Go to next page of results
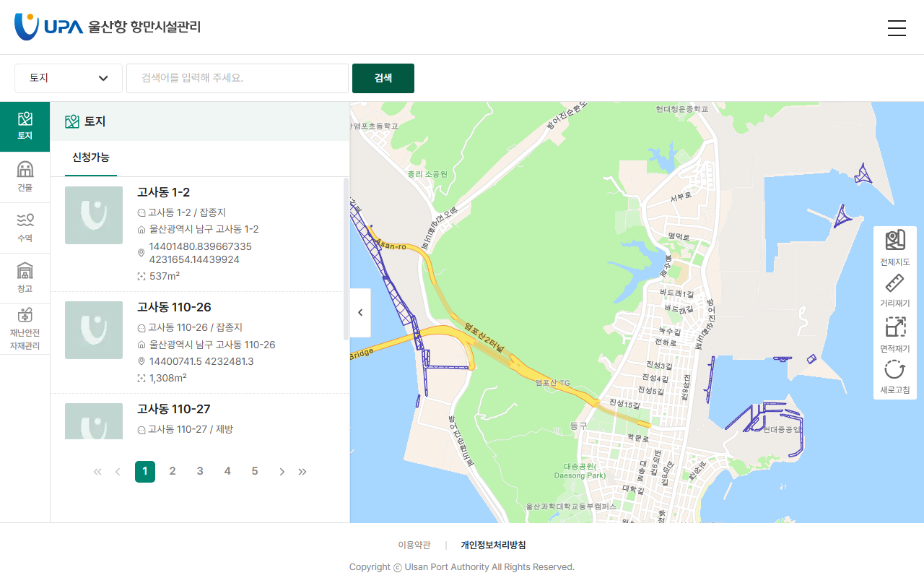924x578 pixels. coord(282,472)
